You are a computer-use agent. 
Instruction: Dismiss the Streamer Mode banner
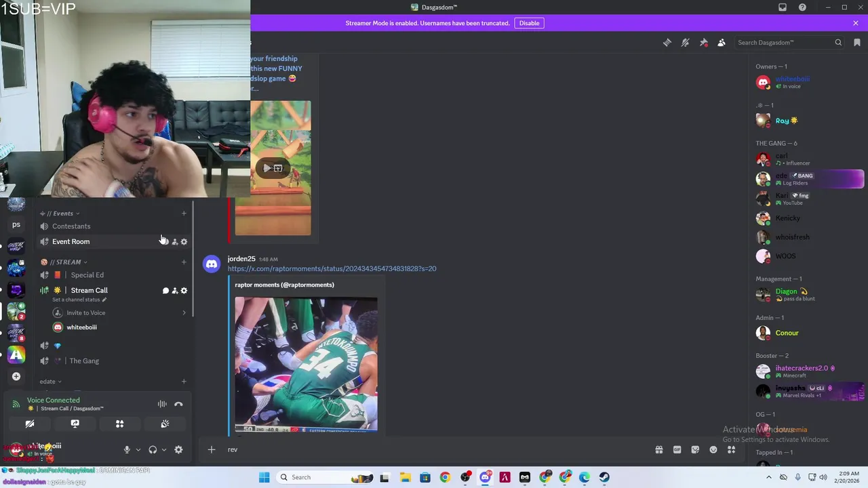(x=856, y=23)
